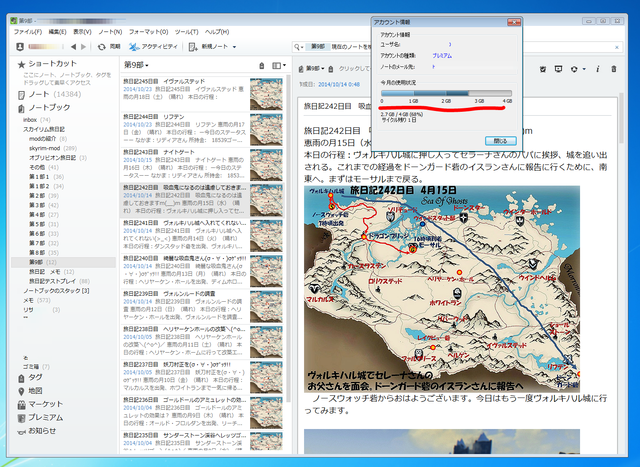640x467 pixels.
Task: Open the new note type dropdown arrow
Action: (234, 47)
